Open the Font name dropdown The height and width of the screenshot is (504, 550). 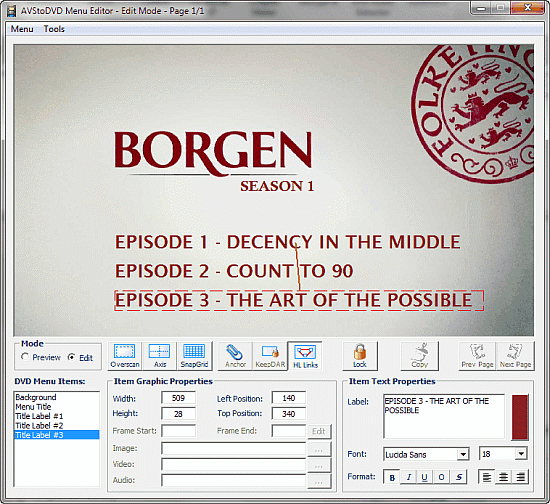(463, 455)
